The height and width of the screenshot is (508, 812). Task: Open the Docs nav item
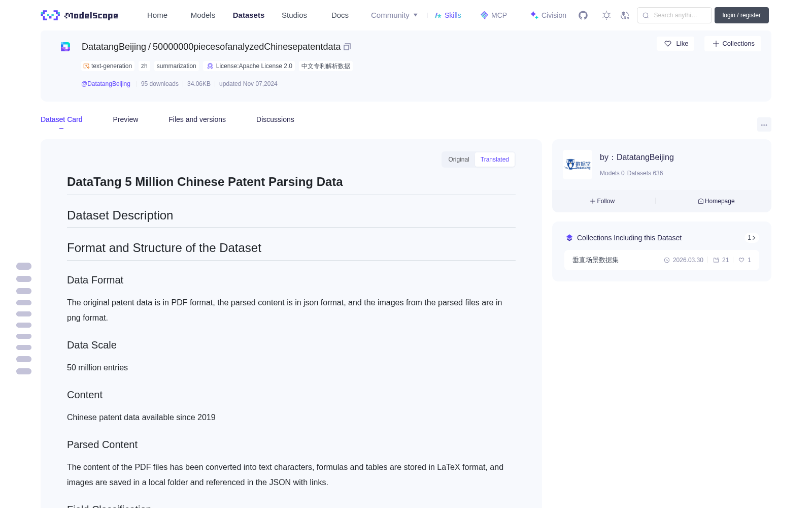pyautogui.click(x=340, y=15)
